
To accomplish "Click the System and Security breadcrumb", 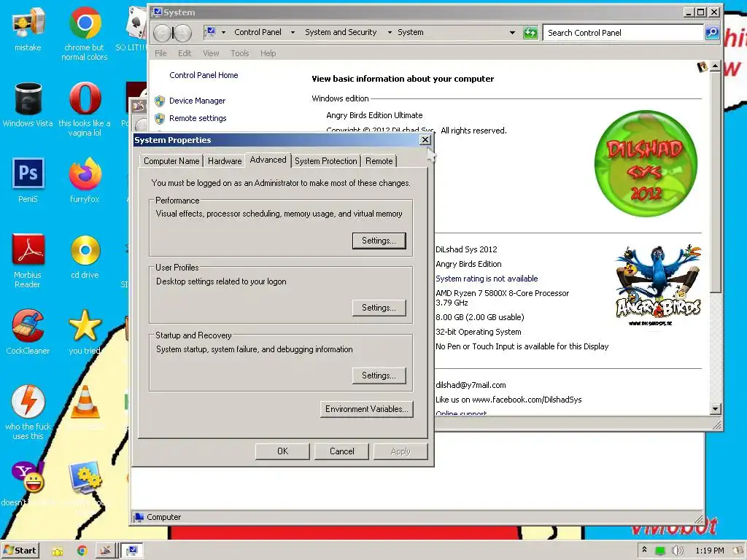I will 341,32.
